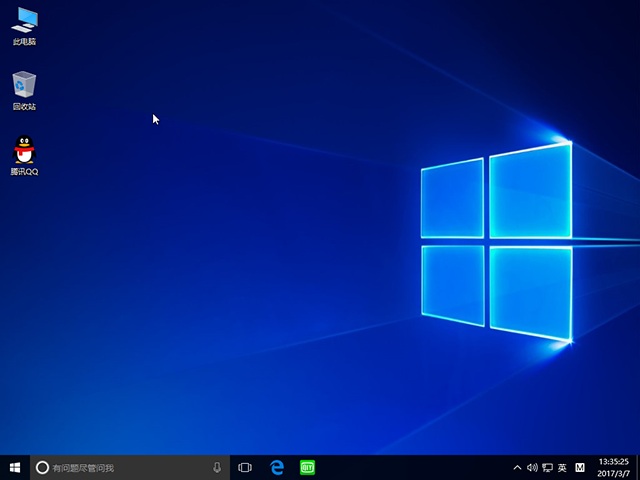Open Task View from the taskbar
The width and height of the screenshot is (640, 480).
point(245,467)
